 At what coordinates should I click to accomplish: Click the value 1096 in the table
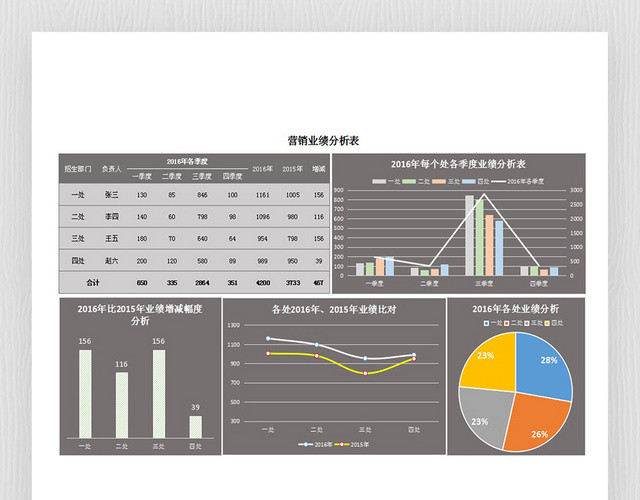[x=262, y=217]
